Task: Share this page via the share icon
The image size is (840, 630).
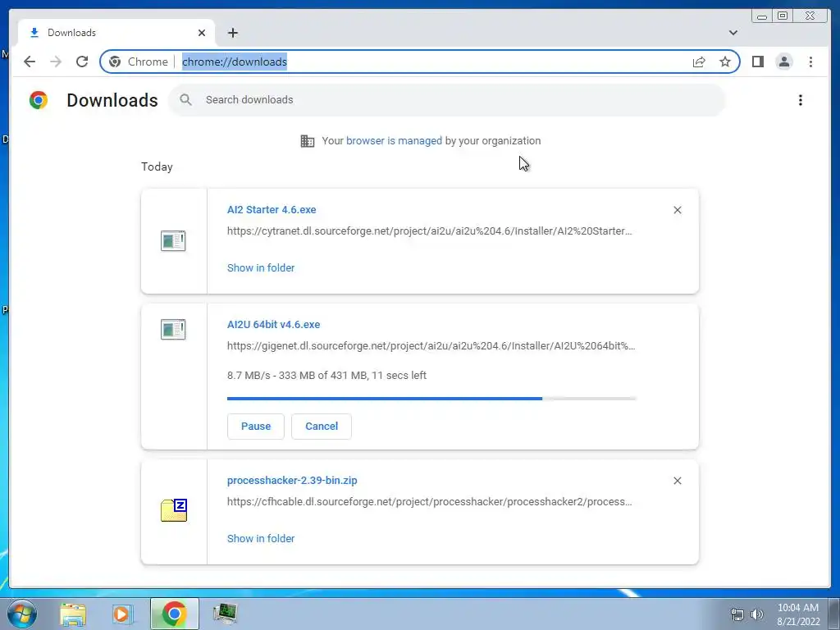Action: point(699,62)
